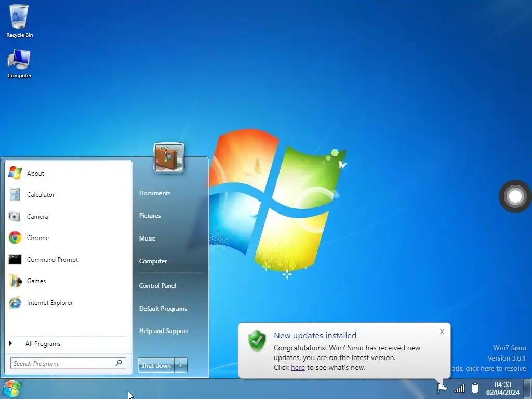Click the network signal bars tray icon
This screenshot has width=532, height=399.
click(x=459, y=388)
